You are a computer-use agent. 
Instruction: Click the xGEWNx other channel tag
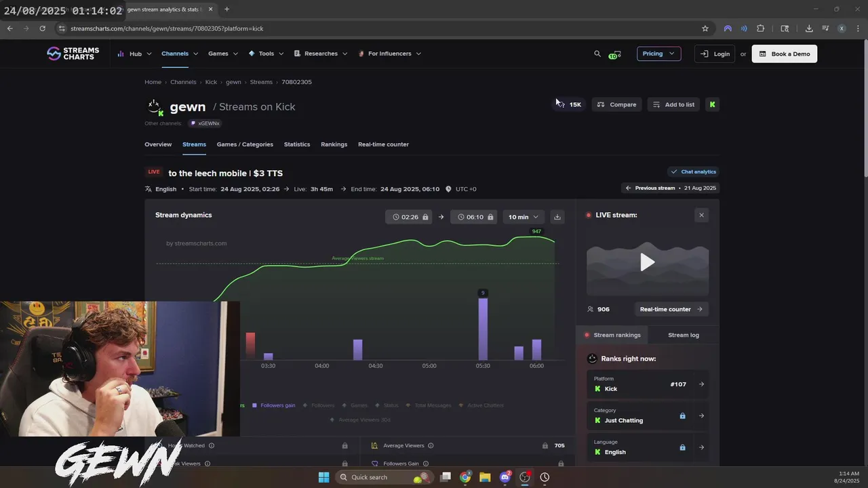205,123
